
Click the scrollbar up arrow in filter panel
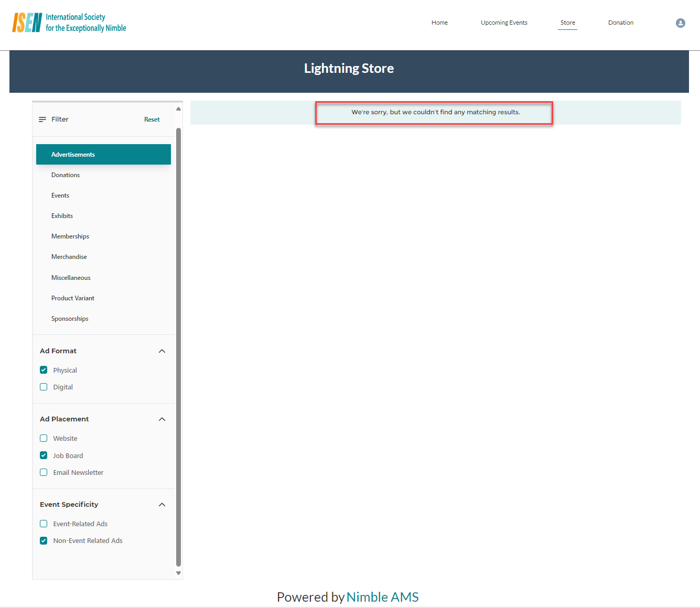(x=178, y=108)
